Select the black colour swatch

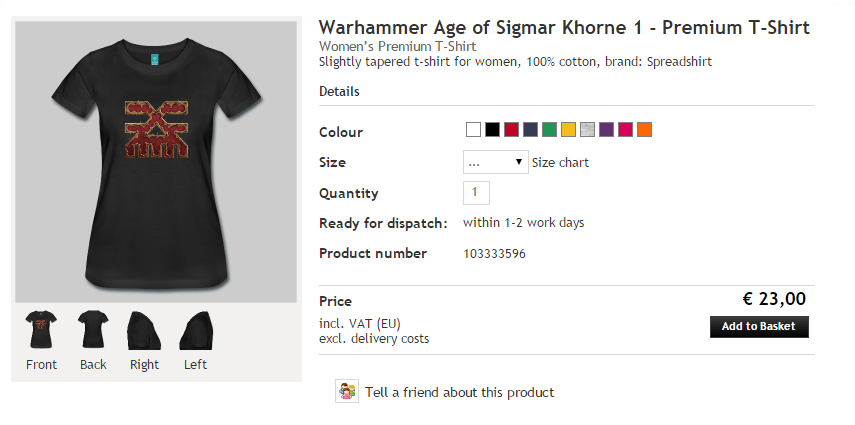[x=492, y=129]
